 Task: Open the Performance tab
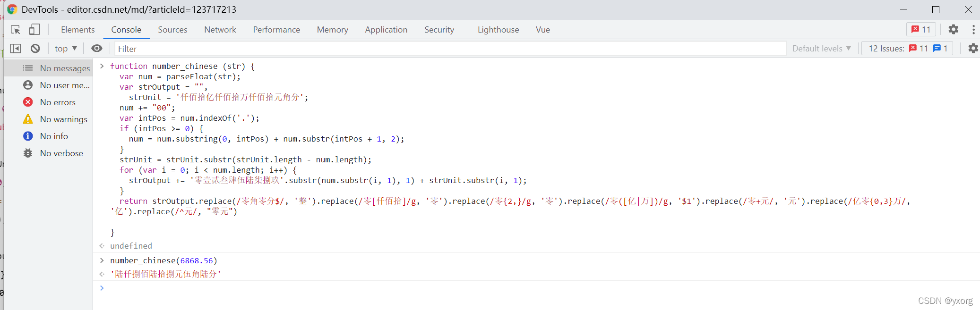pyautogui.click(x=276, y=30)
